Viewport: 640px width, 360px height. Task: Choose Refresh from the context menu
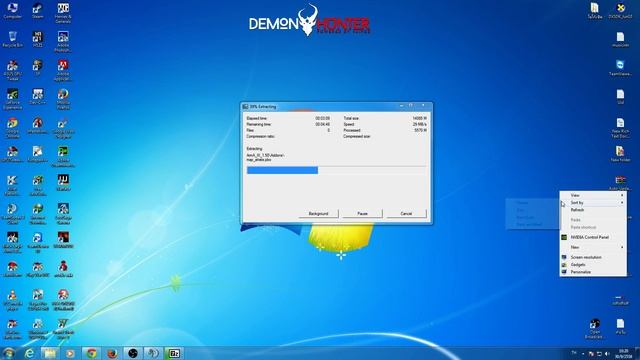[x=593, y=210]
